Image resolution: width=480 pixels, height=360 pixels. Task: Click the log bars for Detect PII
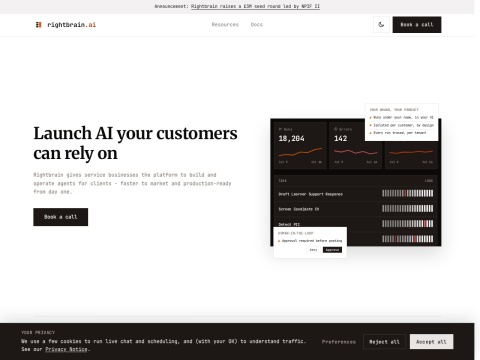click(408, 224)
